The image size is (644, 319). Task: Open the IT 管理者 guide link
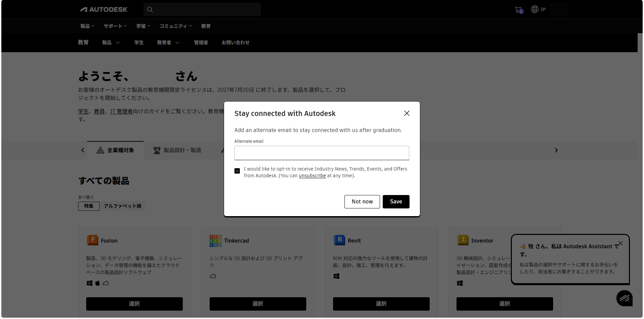121,111
